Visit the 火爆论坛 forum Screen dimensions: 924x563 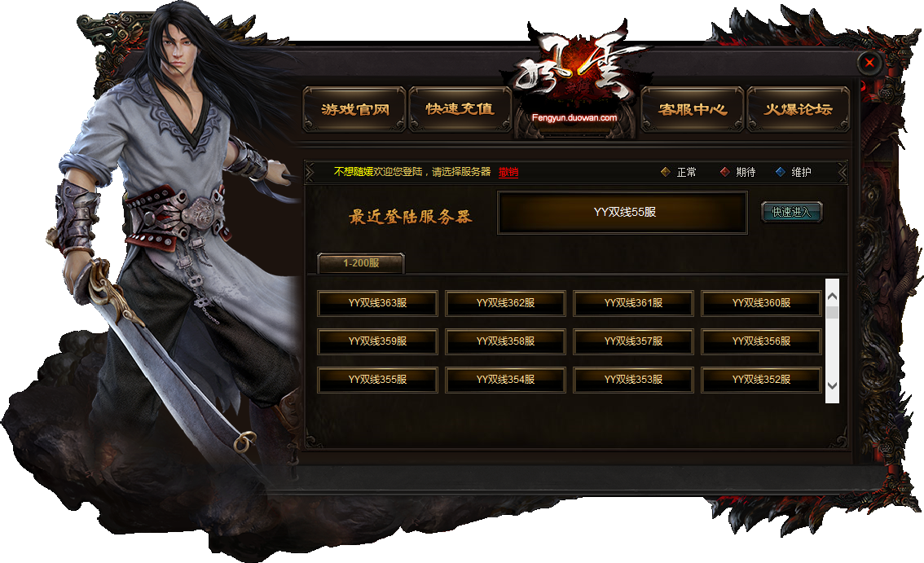tap(798, 109)
